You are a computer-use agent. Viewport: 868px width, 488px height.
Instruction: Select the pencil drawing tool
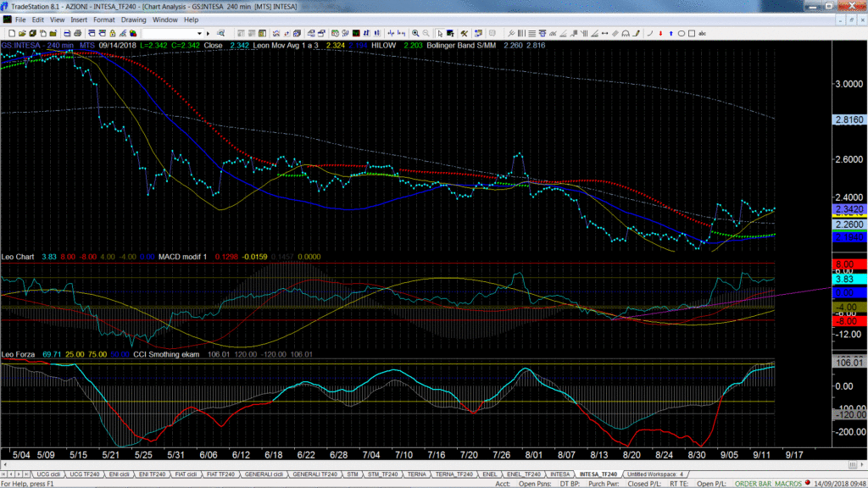[637, 34]
